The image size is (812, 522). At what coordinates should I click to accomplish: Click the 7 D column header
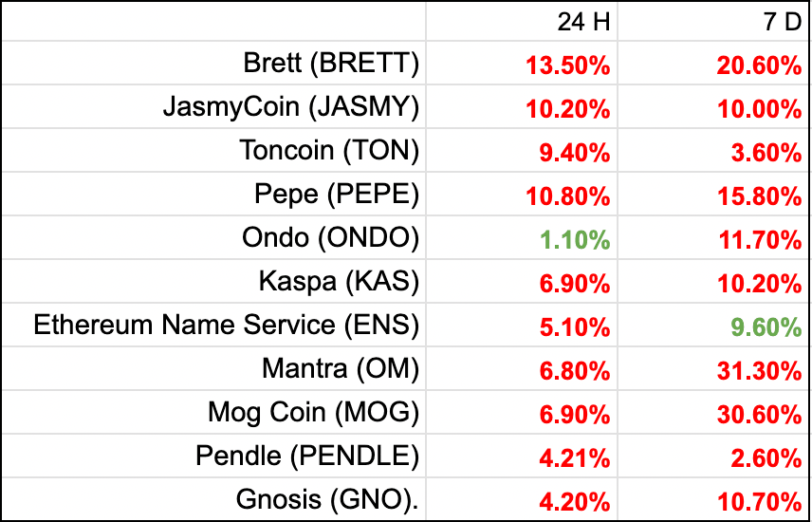(778, 21)
